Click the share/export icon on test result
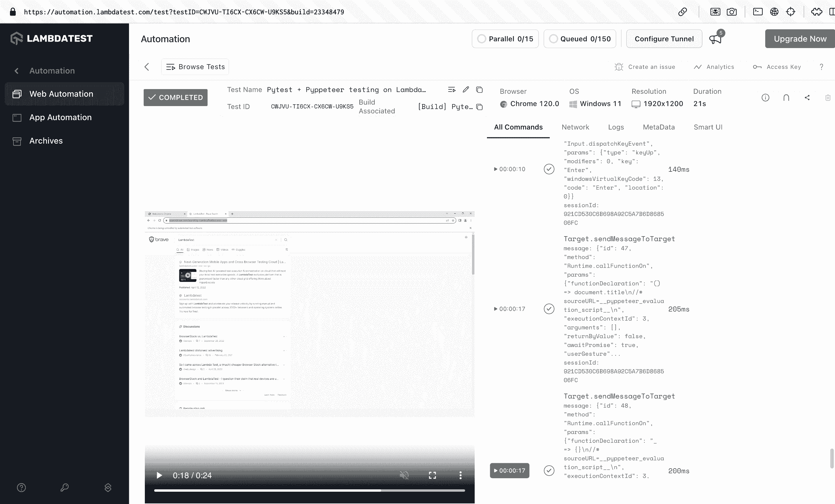This screenshot has width=835, height=504. (x=807, y=98)
